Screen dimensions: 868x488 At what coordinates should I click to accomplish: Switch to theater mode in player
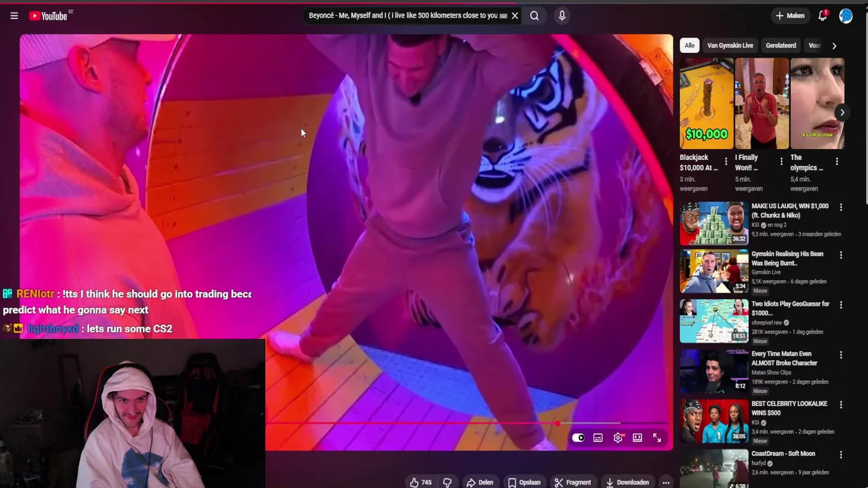tap(637, 438)
